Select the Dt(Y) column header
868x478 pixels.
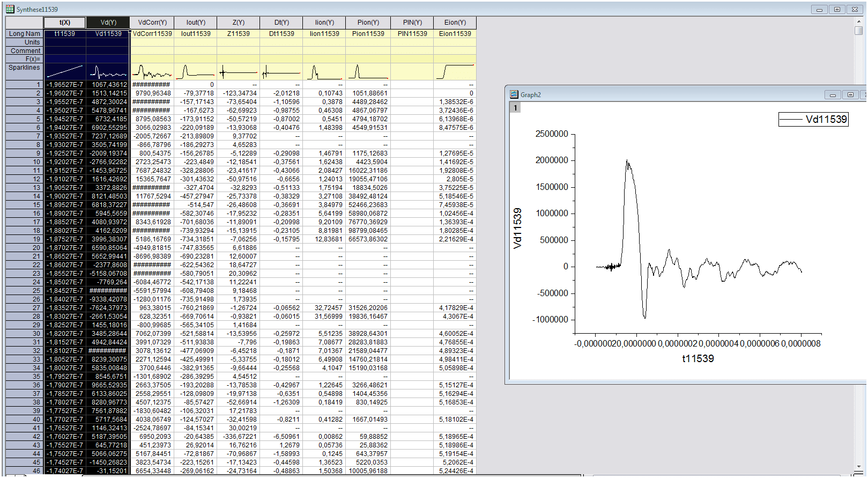[281, 23]
